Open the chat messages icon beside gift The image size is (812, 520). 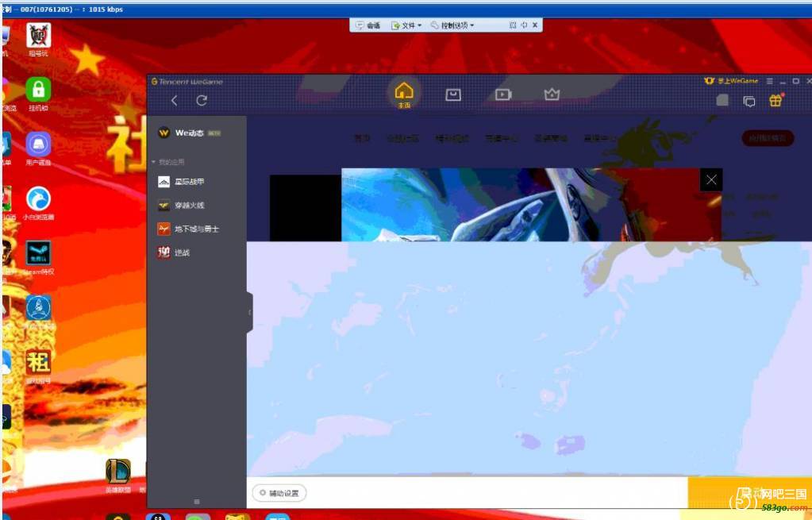[749, 101]
